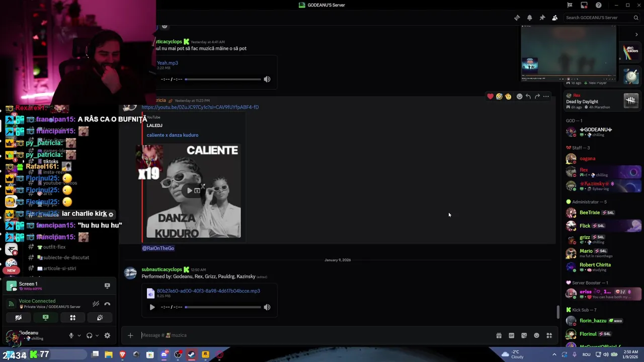
Task: Toggle screen share button in voice panel
Action: pos(45,317)
